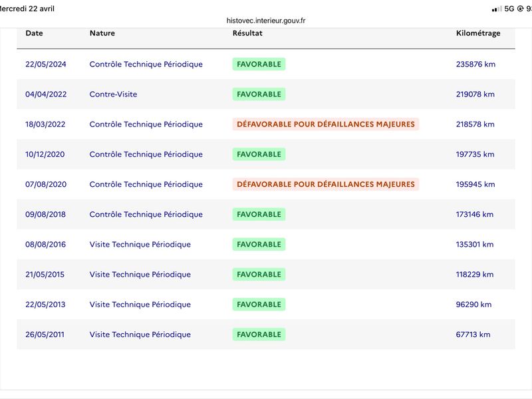Tap the Mercredi 22 avril status bar date

tap(27, 9)
